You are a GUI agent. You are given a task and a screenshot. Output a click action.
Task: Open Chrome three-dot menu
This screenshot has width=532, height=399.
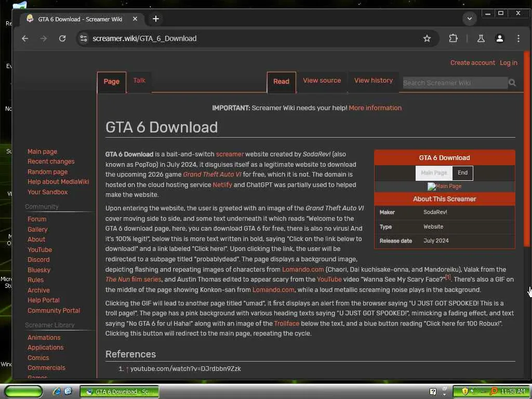coord(518,38)
